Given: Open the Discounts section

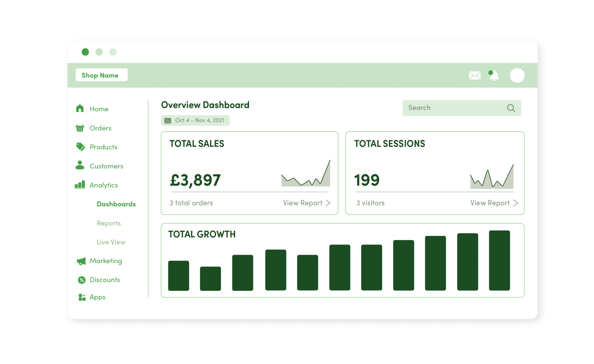Looking at the screenshot, I should 105,280.
